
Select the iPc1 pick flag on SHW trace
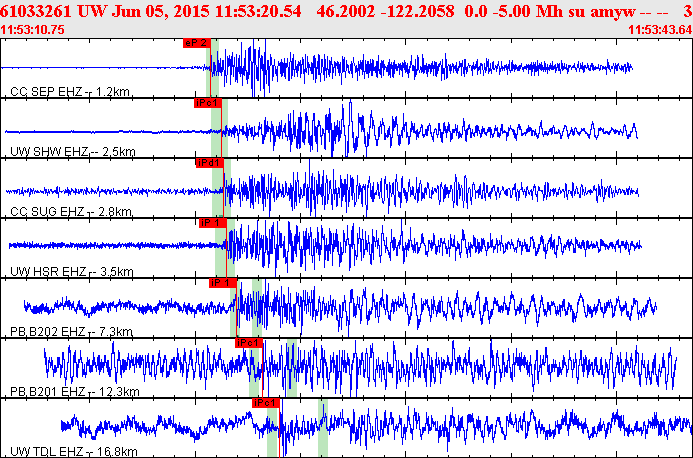tap(207, 102)
